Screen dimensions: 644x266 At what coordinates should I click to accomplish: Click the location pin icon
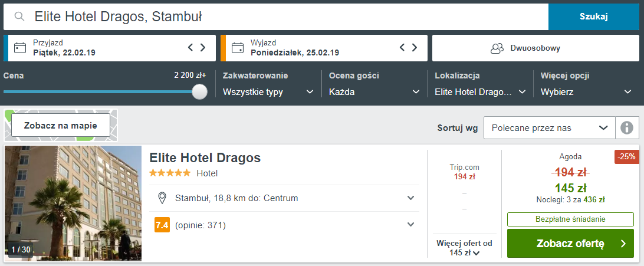(x=162, y=198)
